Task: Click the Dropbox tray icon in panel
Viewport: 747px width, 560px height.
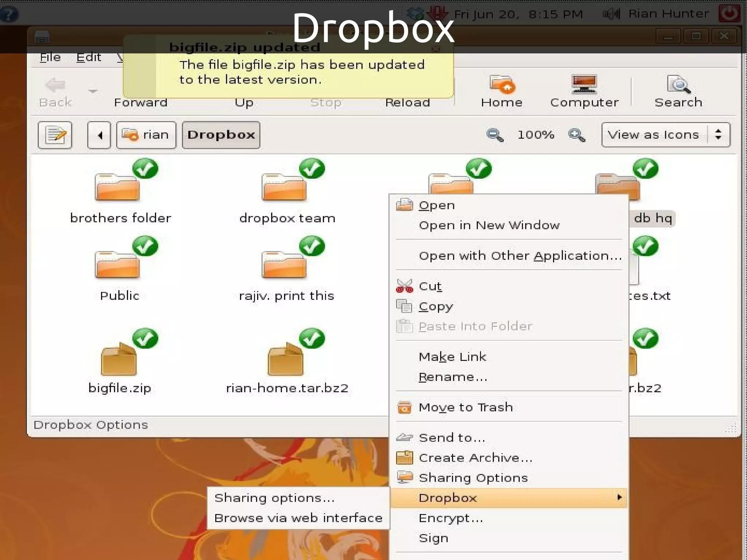Action: [415, 14]
